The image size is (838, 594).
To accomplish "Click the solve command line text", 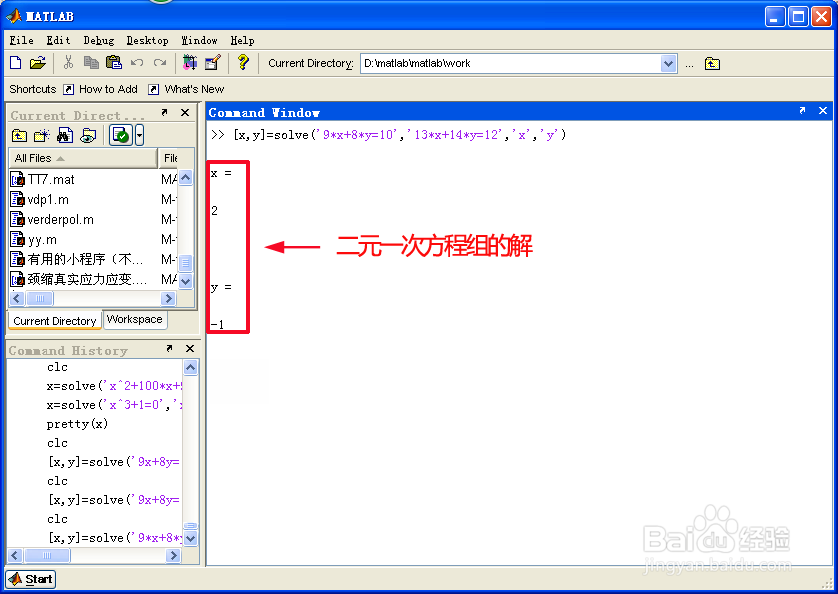I will pos(400,135).
